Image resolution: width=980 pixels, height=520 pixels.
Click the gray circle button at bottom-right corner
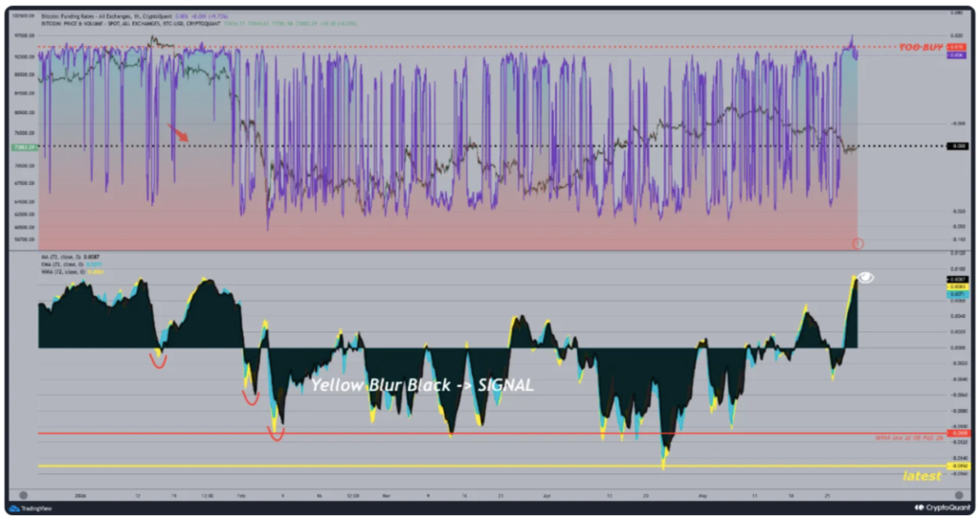pyautogui.click(x=959, y=495)
